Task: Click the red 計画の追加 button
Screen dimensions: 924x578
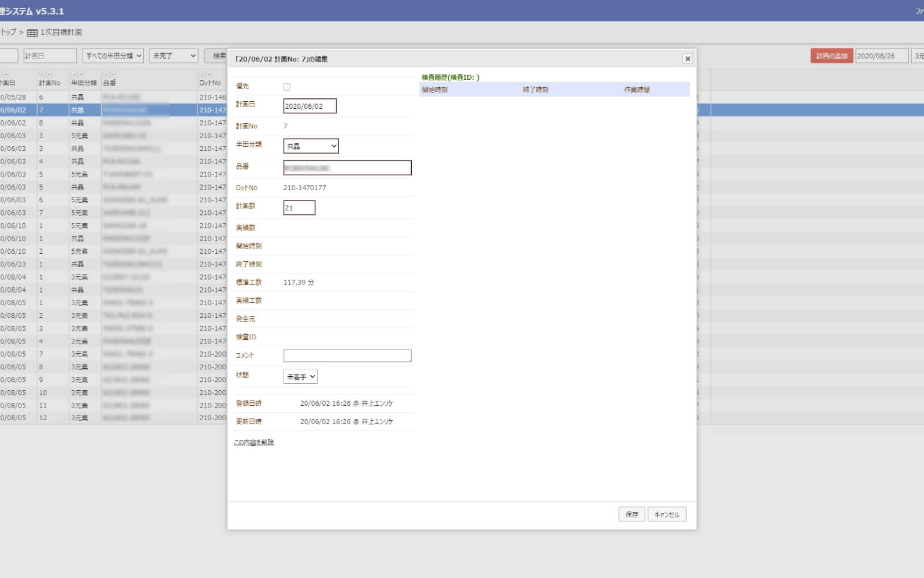Action: click(x=832, y=55)
